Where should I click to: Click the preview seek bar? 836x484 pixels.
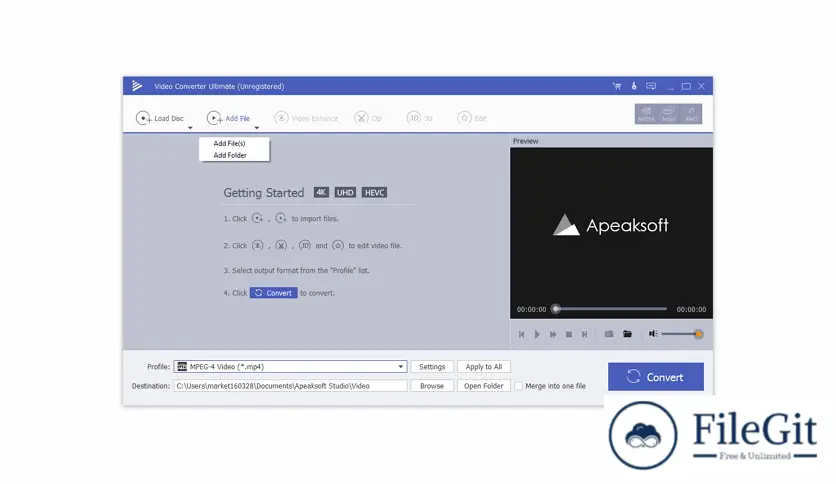(x=611, y=309)
